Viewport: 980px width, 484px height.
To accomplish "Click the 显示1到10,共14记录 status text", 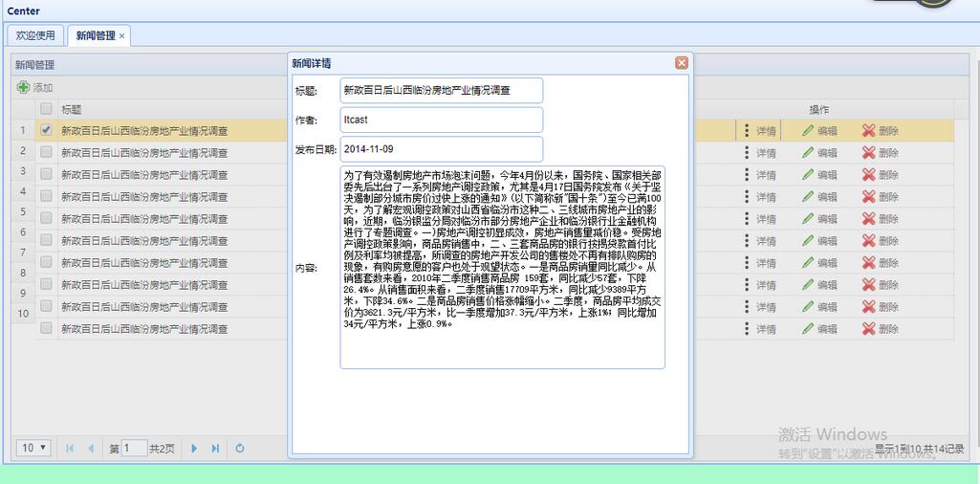I will 919,449.
